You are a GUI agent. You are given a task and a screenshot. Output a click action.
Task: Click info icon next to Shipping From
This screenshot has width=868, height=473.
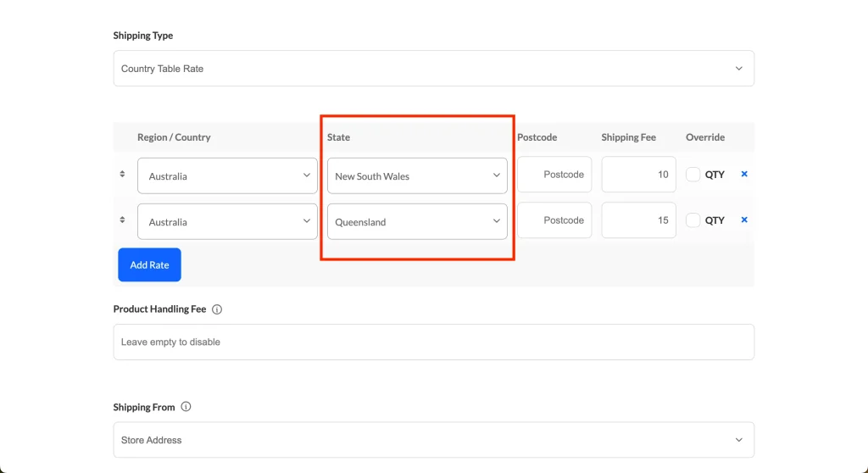[x=186, y=407]
